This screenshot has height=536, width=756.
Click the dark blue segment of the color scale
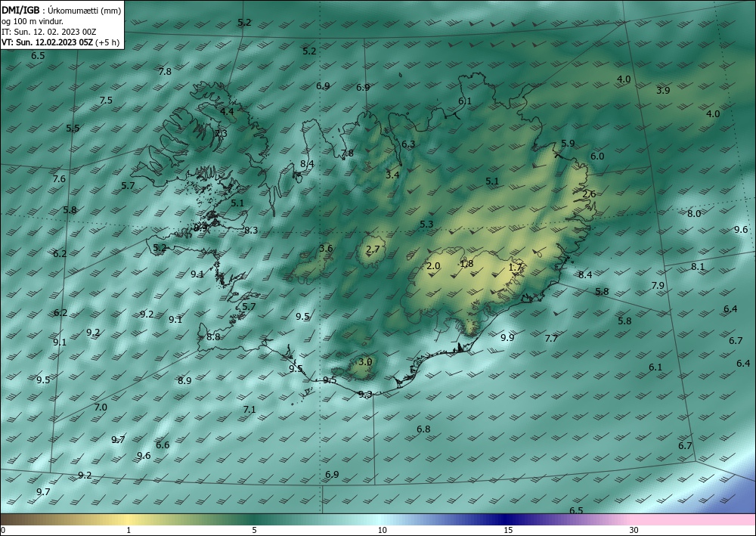(x=507, y=519)
